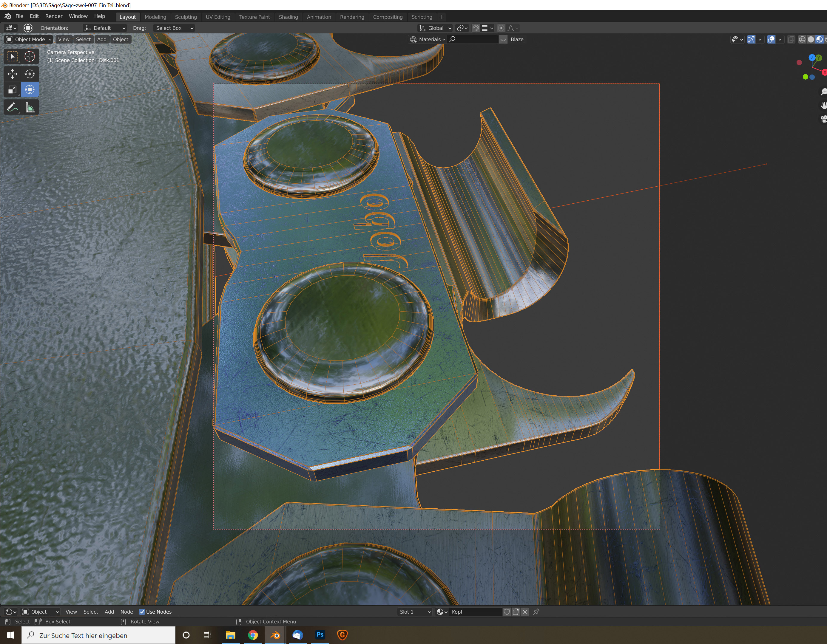The width and height of the screenshot is (827, 644).
Task: Click the Add button in viewport header
Action: (x=101, y=39)
